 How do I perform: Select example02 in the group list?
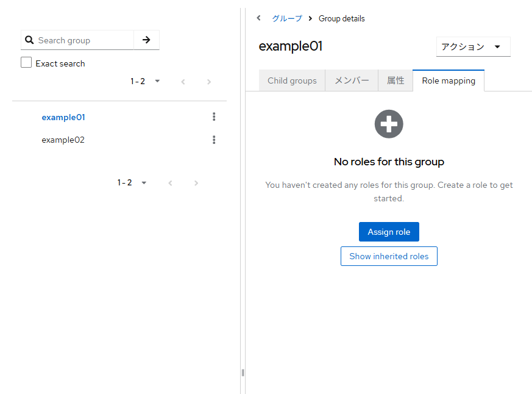click(x=63, y=140)
